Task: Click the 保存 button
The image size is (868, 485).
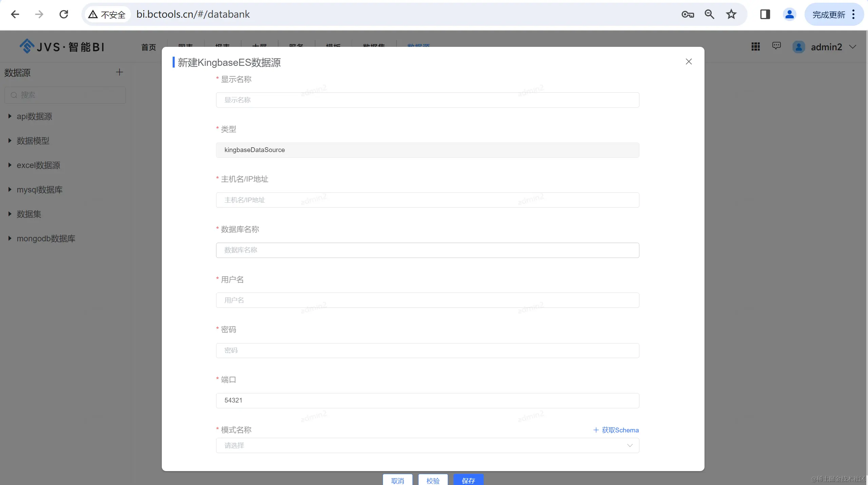Action: (468, 480)
